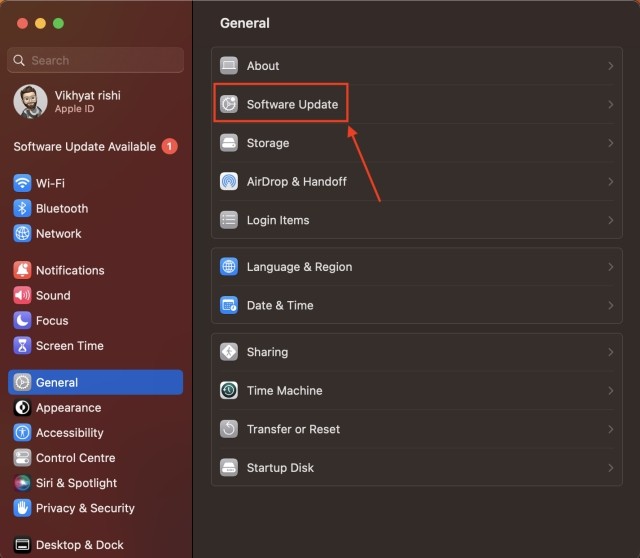Image resolution: width=640 pixels, height=558 pixels.
Task: Click the Bluetooth icon in sidebar
Action: 22,208
